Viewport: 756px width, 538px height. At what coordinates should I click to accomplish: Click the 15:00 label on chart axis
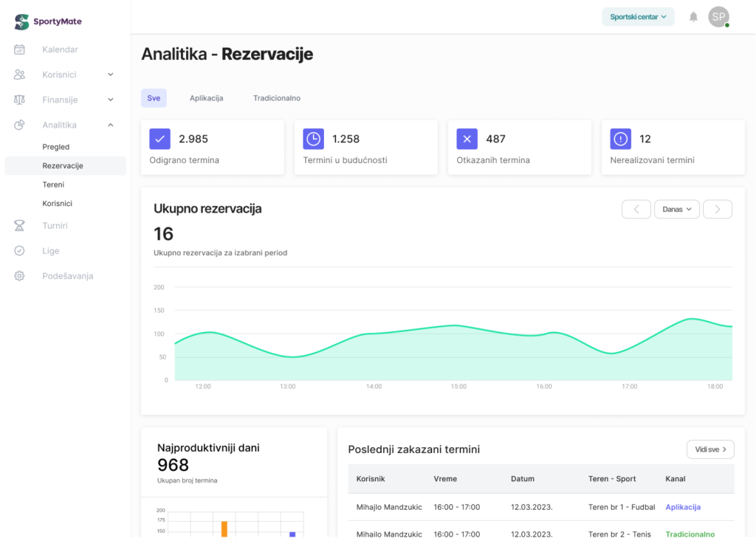pyautogui.click(x=458, y=386)
